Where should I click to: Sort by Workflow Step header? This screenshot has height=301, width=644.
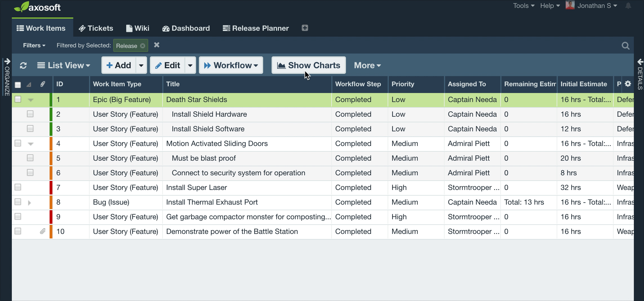pyautogui.click(x=360, y=84)
